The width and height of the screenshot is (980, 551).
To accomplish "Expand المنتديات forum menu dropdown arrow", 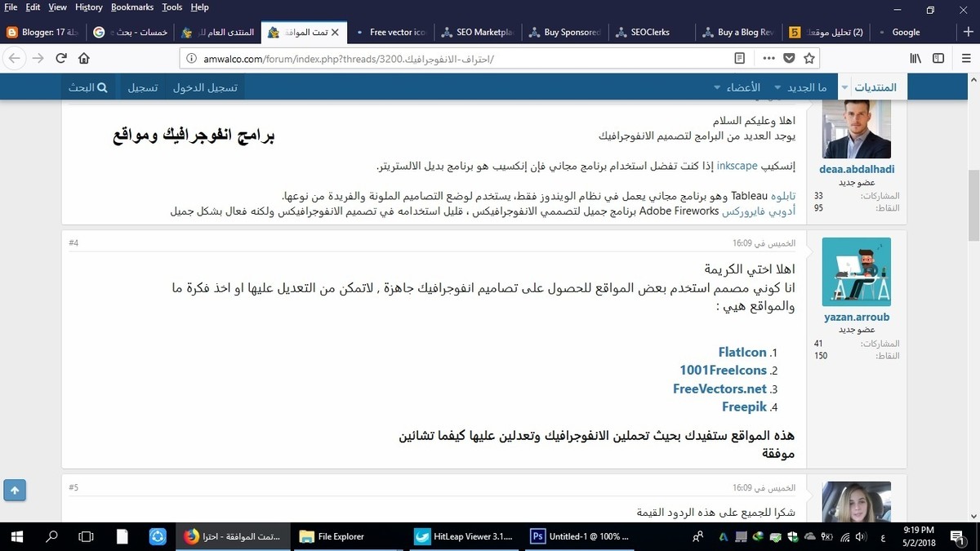I will 844,87.
